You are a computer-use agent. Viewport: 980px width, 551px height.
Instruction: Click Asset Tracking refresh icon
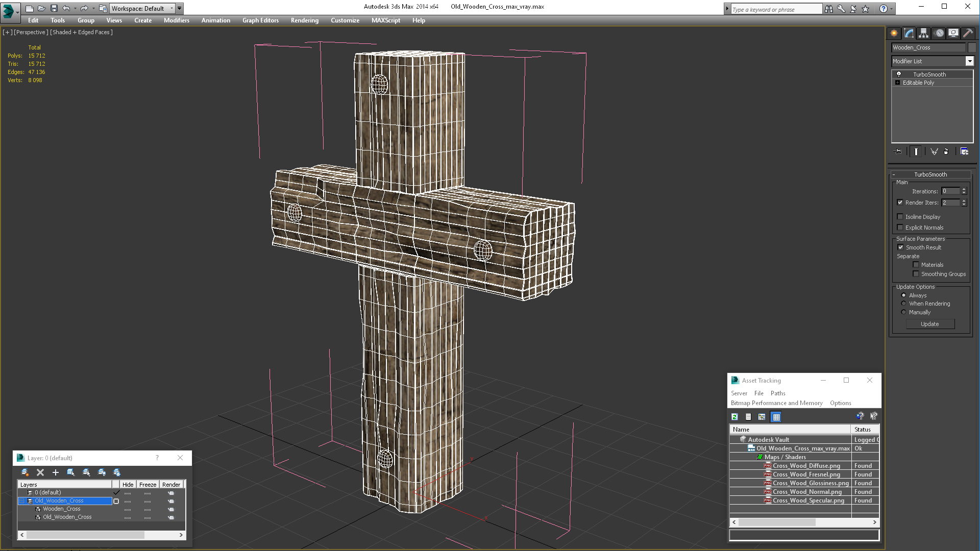click(734, 417)
